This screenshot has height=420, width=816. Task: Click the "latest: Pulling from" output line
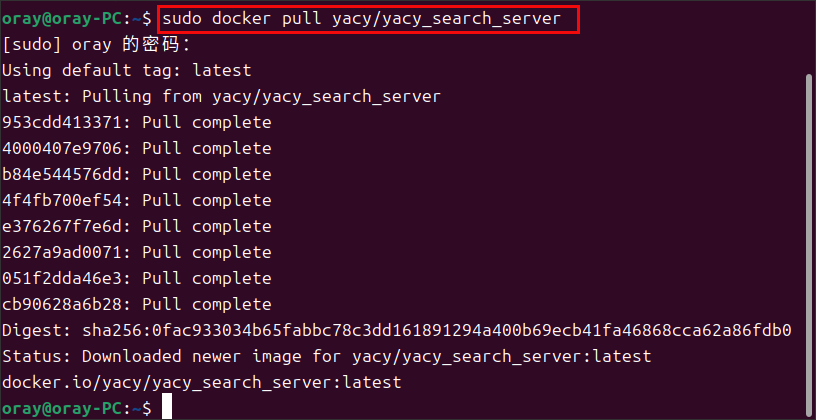pos(221,97)
